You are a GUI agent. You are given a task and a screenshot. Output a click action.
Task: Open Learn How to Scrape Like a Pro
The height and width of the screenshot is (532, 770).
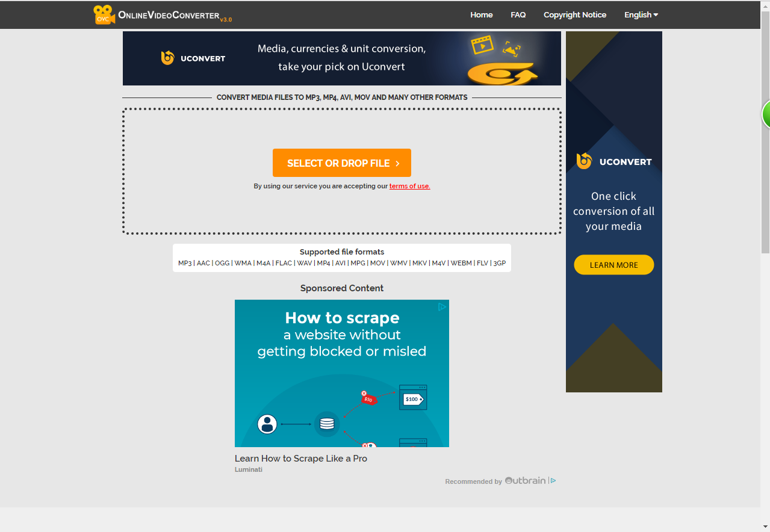tap(301, 458)
